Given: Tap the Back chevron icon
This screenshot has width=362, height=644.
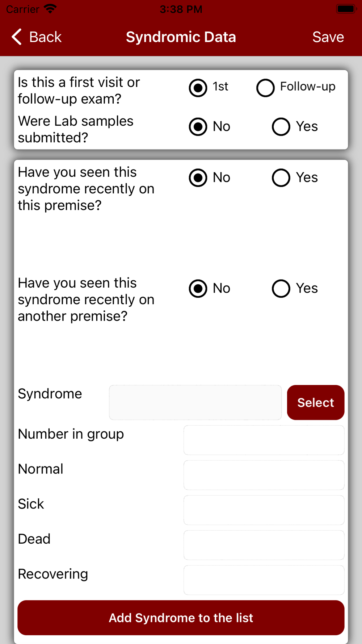Looking at the screenshot, I should tap(17, 37).
